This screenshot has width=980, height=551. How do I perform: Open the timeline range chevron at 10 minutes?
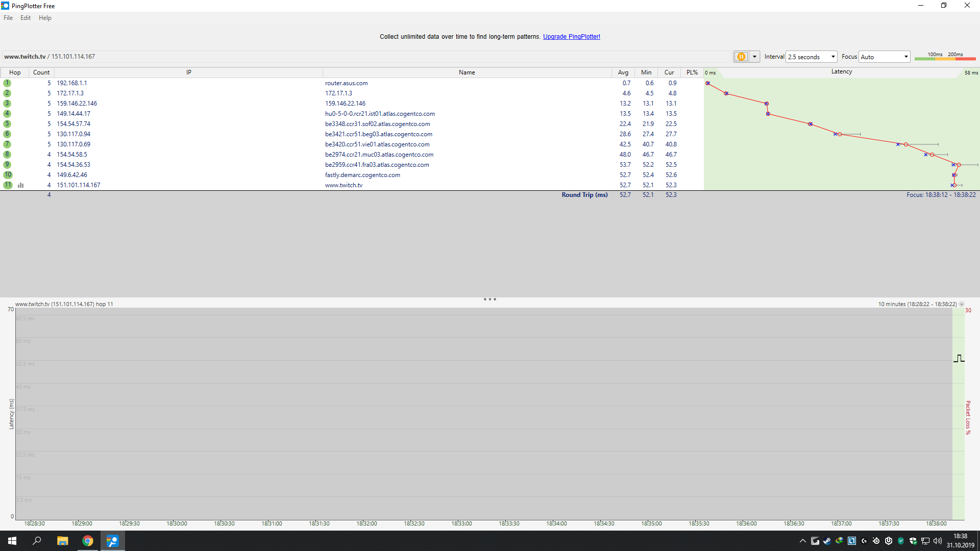962,304
